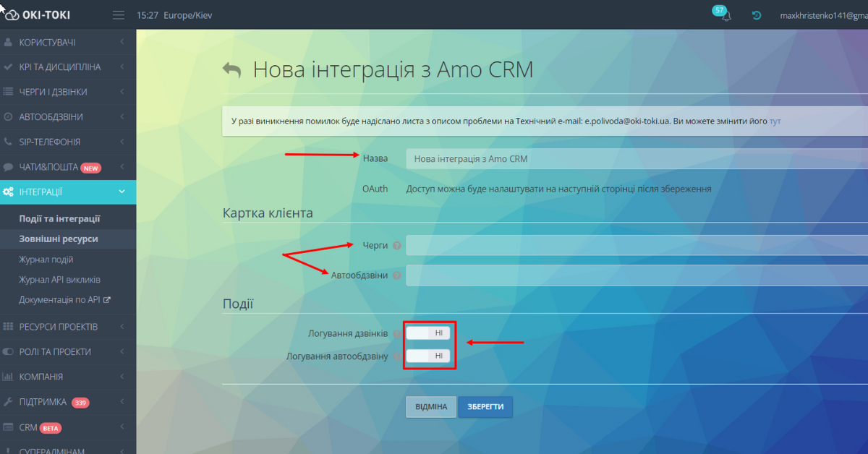Click the 339 badge on Підтримка
Screen dimensions: 868x454
click(80, 403)
